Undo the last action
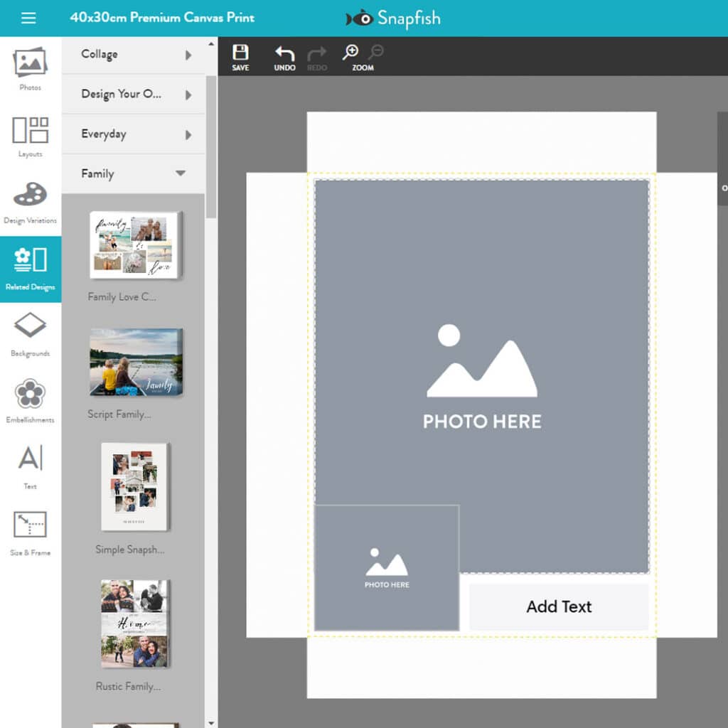The image size is (728, 728). (x=284, y=57)
